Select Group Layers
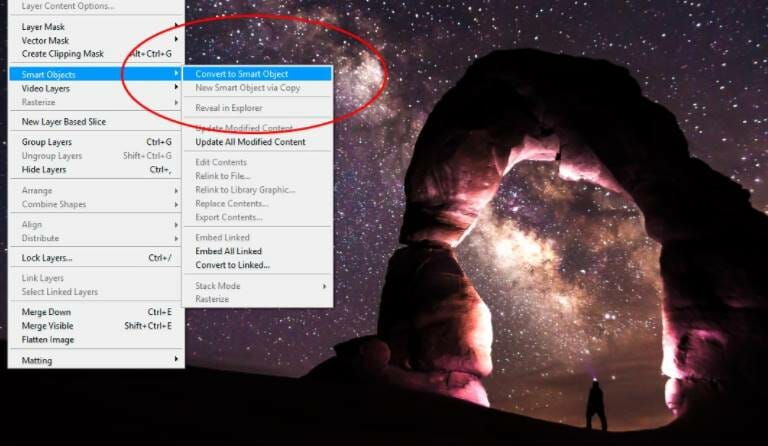The height and width of the screenshot is (446, 768). point(96,142)
